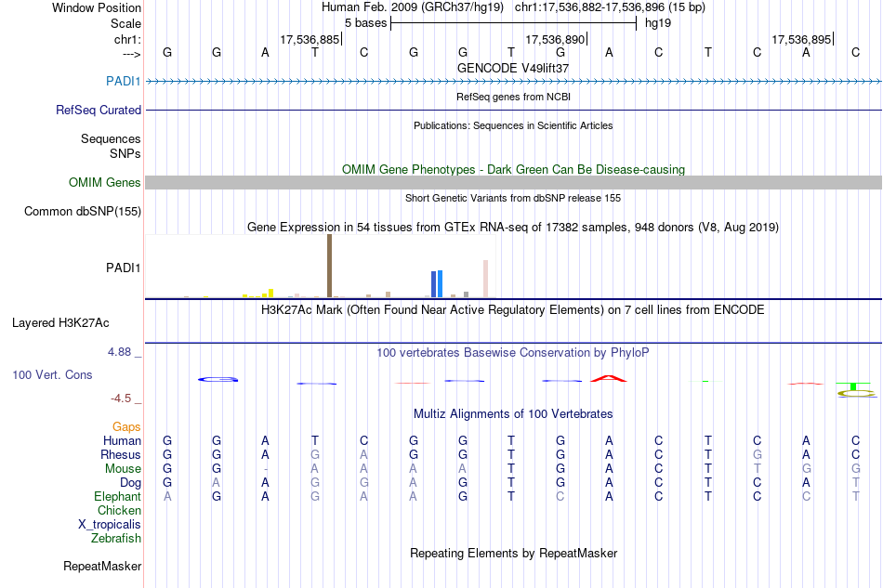Select the OMIM Genes track label
The height and width of the screenshot is (588, 883).
104,182
